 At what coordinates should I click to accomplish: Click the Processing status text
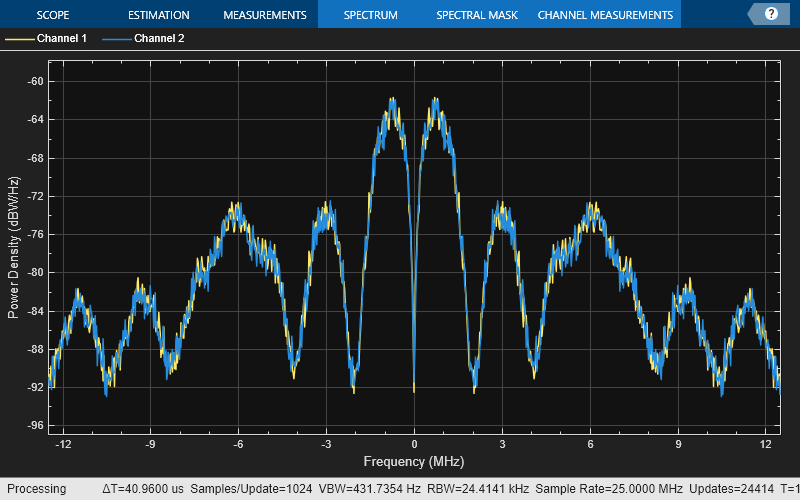pos(38,489)
